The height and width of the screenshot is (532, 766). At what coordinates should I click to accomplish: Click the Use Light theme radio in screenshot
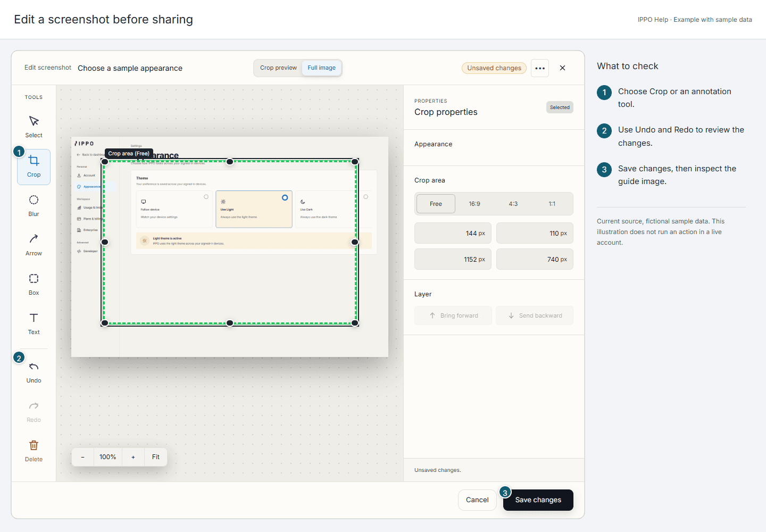[285, 197]
